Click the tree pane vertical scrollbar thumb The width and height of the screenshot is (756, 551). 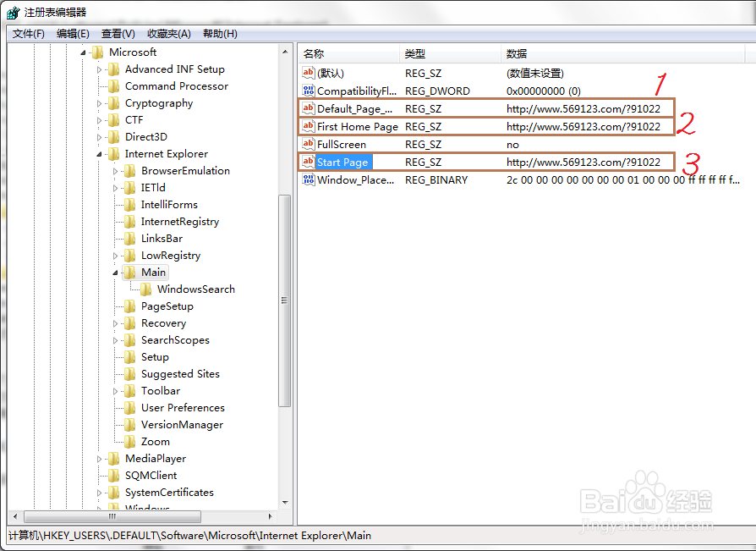point(285,301)
